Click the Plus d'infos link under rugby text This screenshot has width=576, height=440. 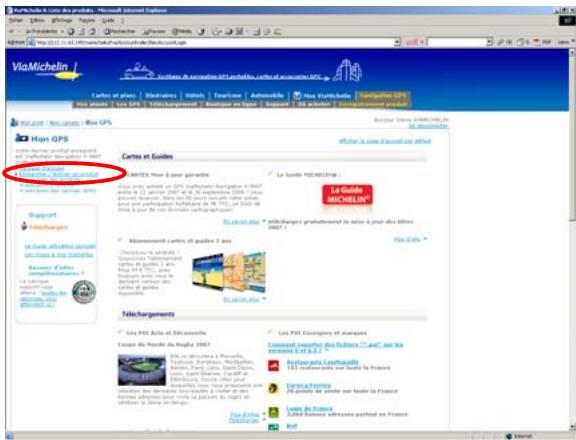[245, 414]
